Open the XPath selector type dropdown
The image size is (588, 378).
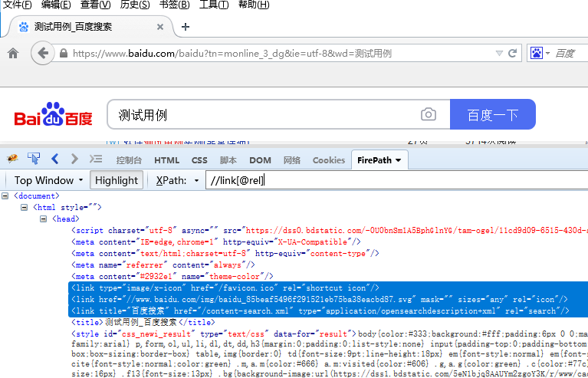(196, 180)
